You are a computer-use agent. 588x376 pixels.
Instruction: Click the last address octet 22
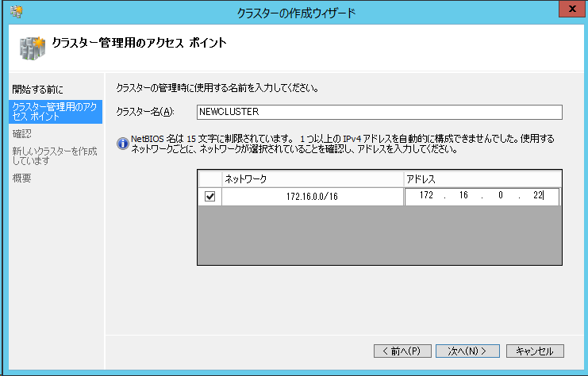pos(537,197)
